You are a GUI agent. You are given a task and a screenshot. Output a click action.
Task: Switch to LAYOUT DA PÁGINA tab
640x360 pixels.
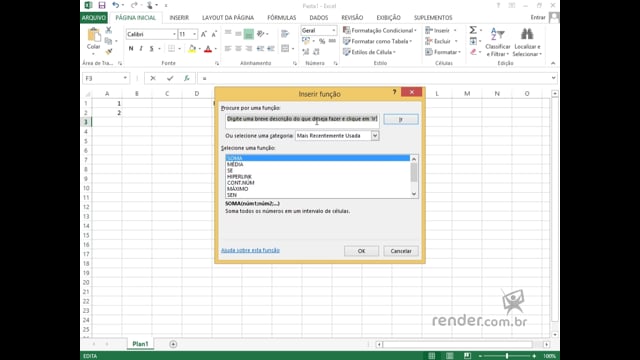pos(228,18)
